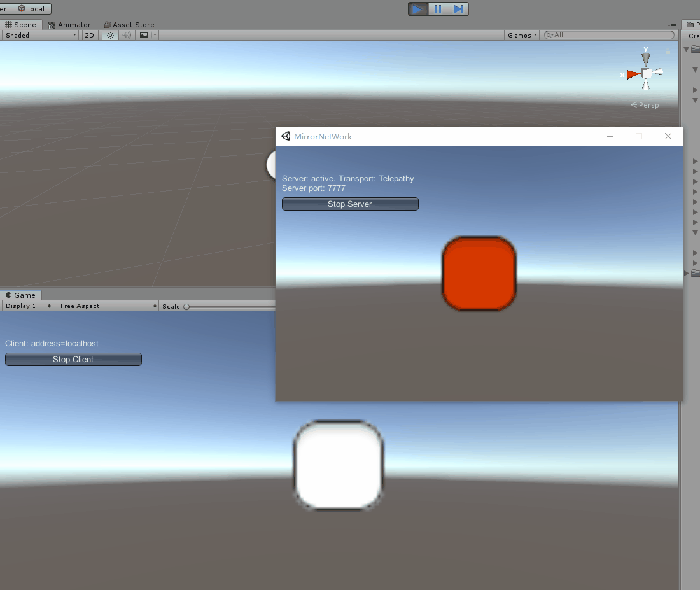Image resolution: width=700 pixels, height=590 pixels.
Task: Toggle scene lighting sun icon
Action: [x=110, y=35]
